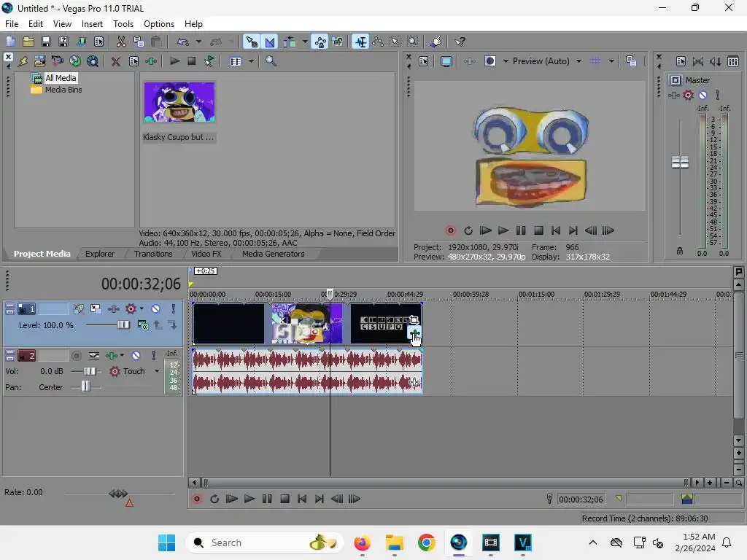Image resolution: width=747 pixels, height=560 pixels.
Task: Click the video track Level slider
Action: [123, 324]
